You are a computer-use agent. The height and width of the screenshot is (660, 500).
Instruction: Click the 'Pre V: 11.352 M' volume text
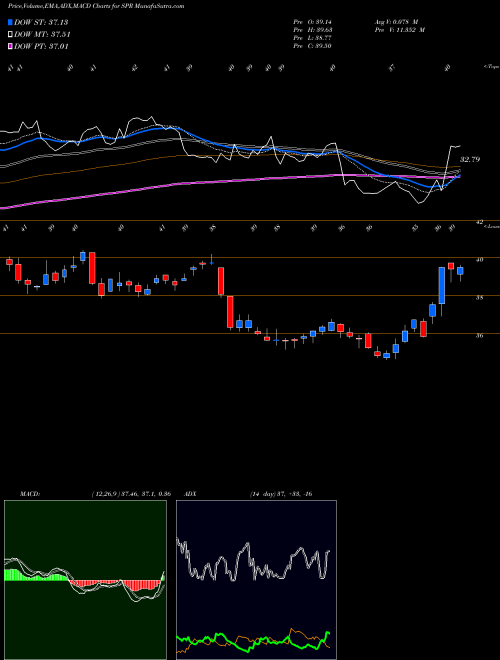pos(399,30)
